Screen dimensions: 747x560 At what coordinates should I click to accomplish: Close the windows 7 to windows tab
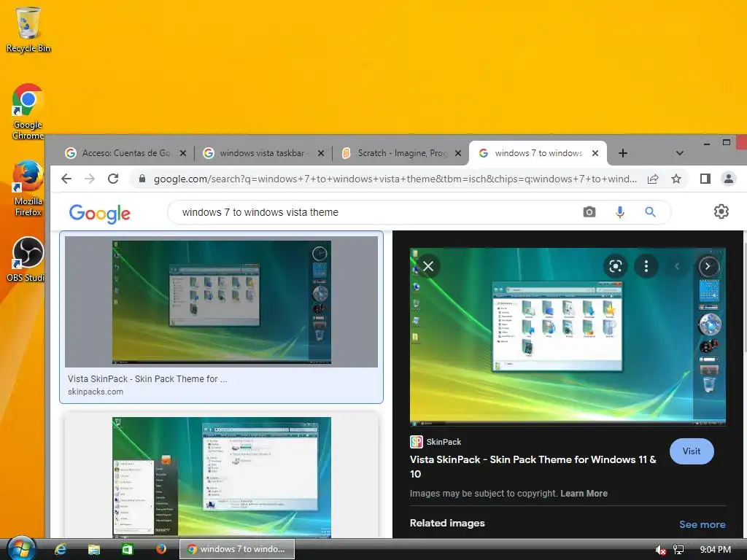(x=595, y=153)
